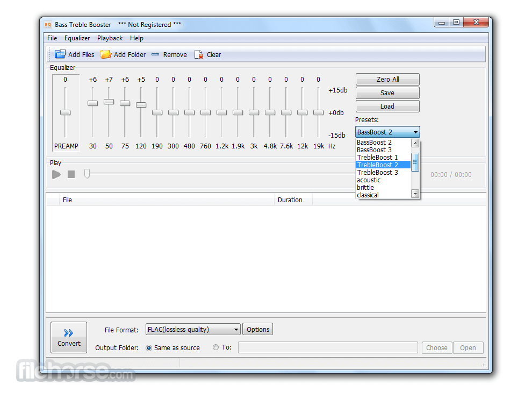
Task: Maximize the Bass Treble Booster window
Action: pos(456,23)
